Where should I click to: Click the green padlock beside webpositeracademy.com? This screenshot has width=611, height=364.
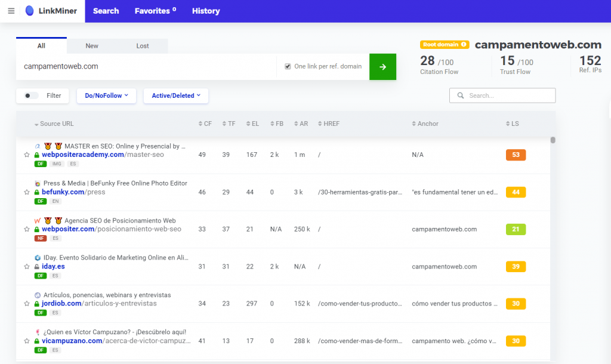(x=36, y=155)
